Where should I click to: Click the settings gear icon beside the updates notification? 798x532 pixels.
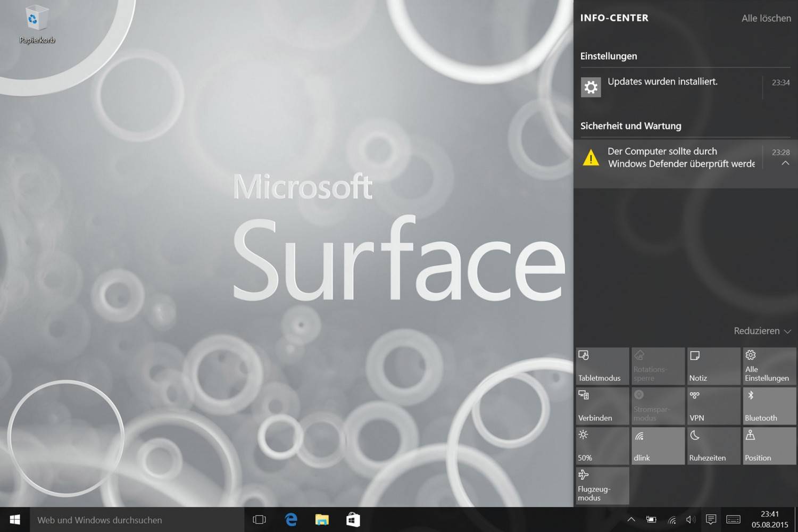(x=591, y=87)
